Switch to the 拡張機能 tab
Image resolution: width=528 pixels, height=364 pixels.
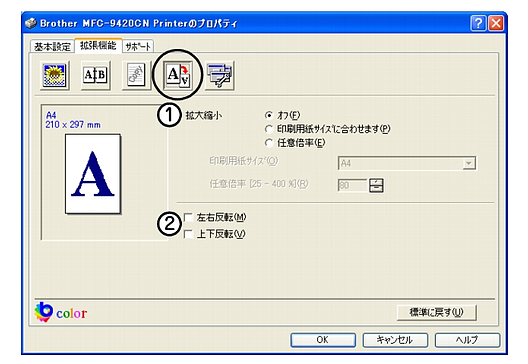pyautogui.click(x=98, y=45)
